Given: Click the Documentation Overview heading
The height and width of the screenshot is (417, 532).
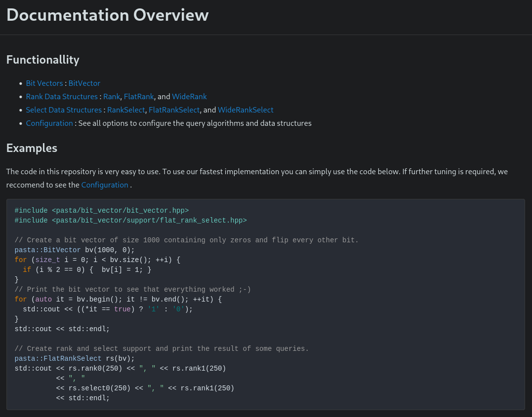Looking at the screenshot, I should pyautogui.click(x=108, y=15).
